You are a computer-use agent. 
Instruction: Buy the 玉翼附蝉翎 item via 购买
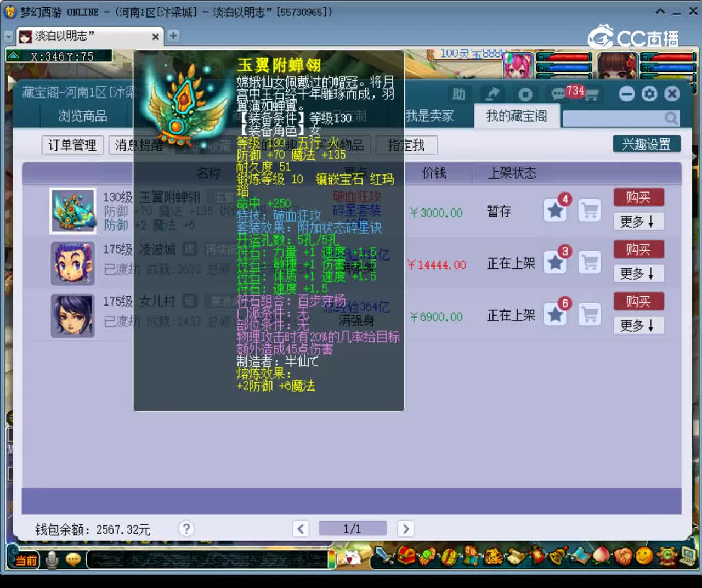tap(638, 197)
